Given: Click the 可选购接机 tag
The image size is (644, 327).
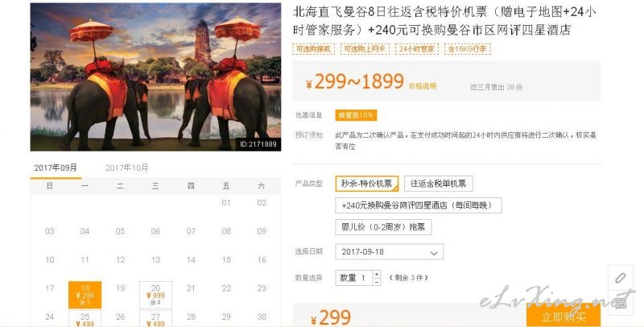Looking at the screenshot, I should coord(313,49).
